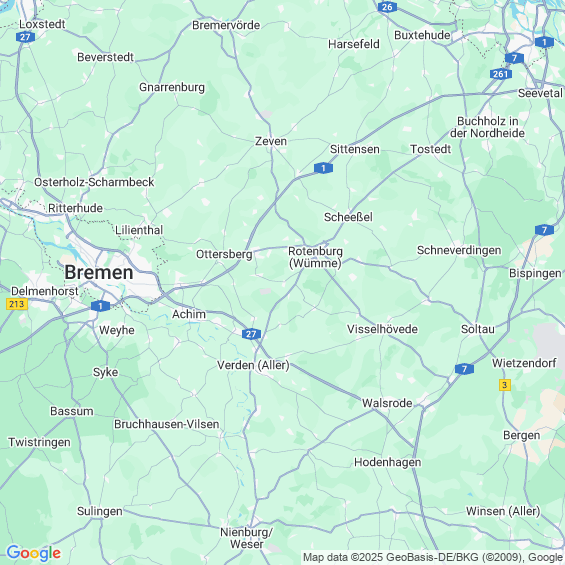The height and width of the screenshot is (565, 565).
Task: Click the 261 highway shield near Seevetal
Action: pos(501,74)
